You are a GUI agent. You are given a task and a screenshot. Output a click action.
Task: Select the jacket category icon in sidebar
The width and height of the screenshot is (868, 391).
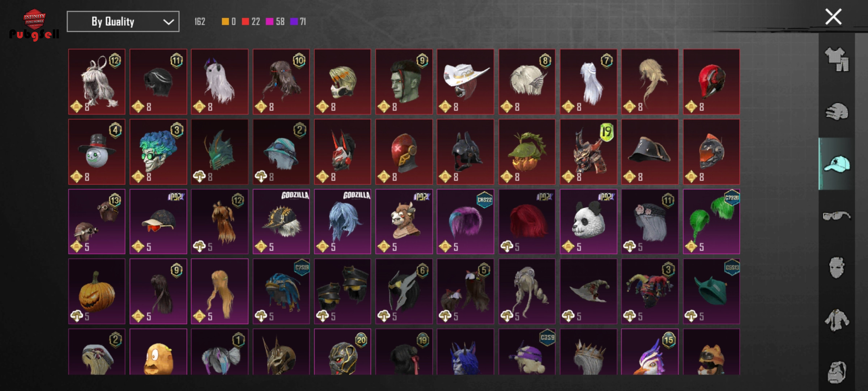click(x=837, y=320)
